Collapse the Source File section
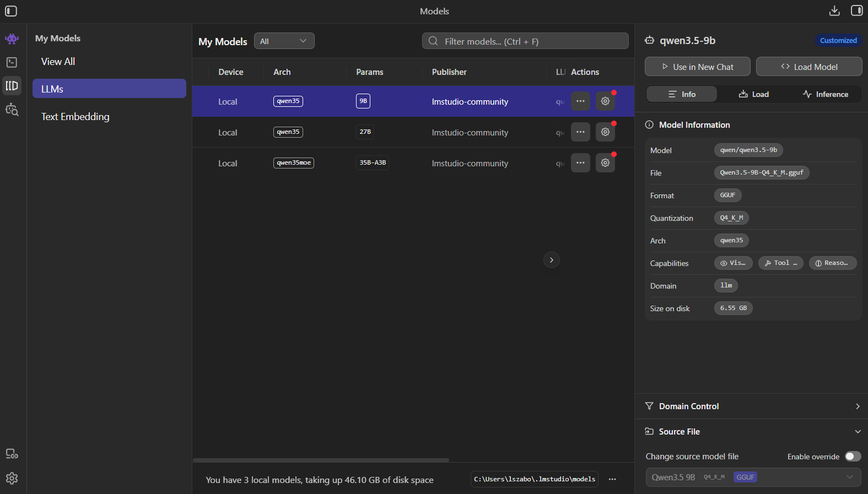868x494 pixels. (x=752, y=431)
